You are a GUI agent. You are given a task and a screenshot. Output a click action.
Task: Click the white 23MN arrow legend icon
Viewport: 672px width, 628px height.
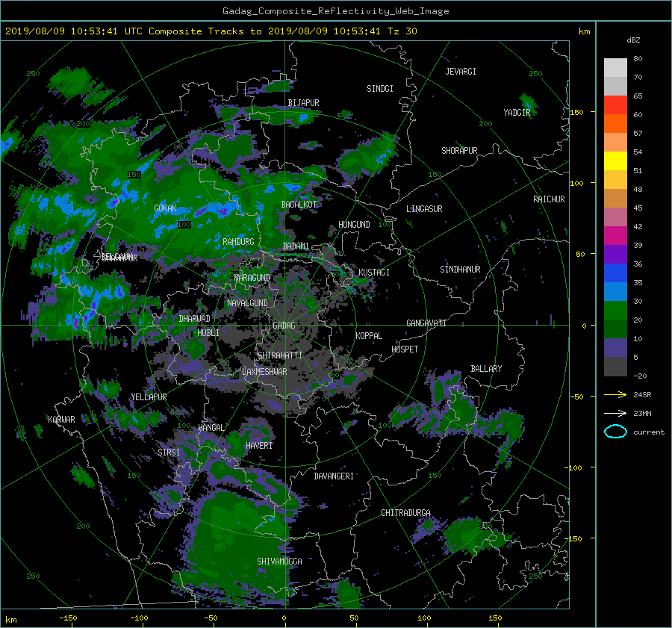[x=615, y=413]
